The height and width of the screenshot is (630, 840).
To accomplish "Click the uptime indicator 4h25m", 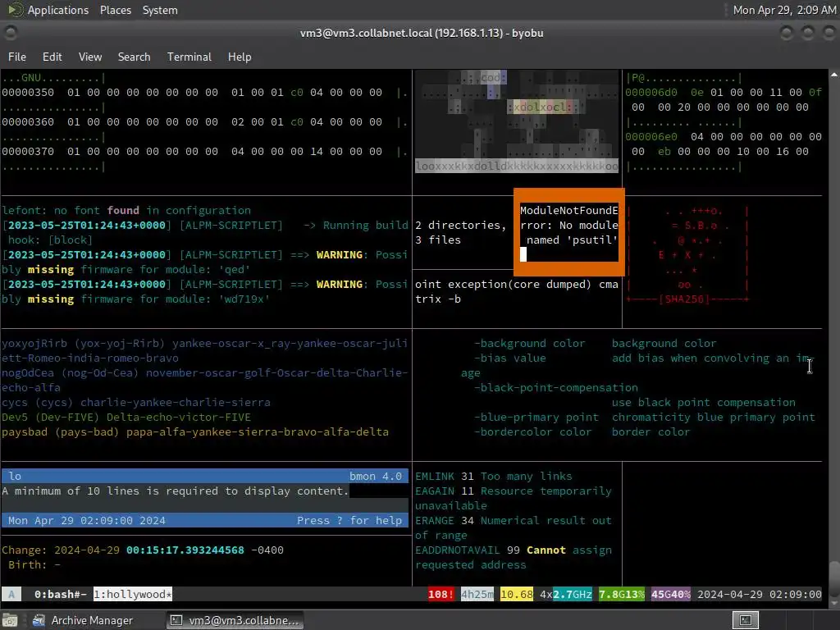I will click(x=477, y=594).
